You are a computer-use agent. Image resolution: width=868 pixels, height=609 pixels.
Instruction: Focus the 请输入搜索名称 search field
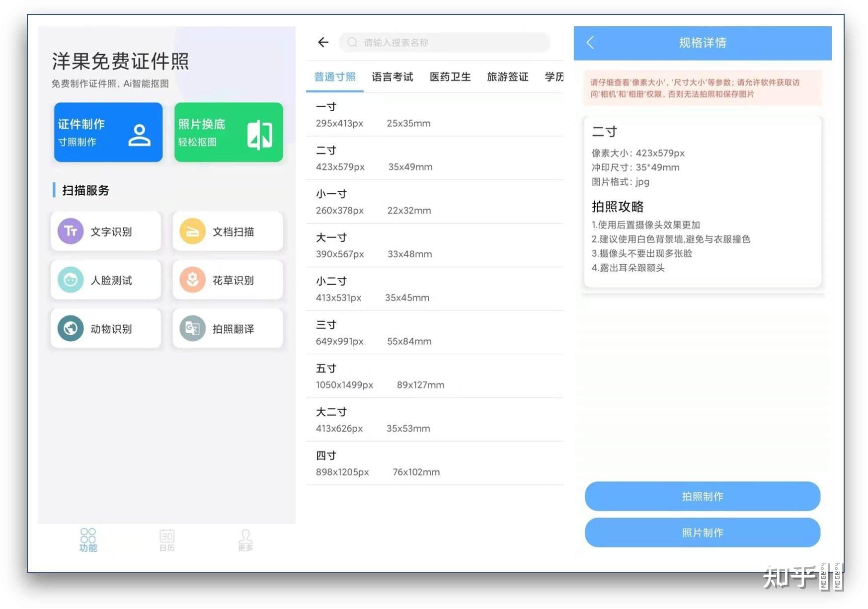coord(445,42)
